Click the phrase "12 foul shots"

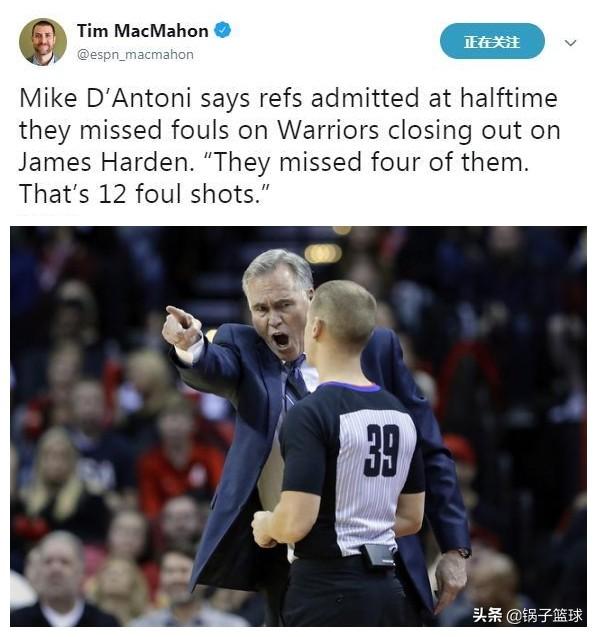(177, 194)
